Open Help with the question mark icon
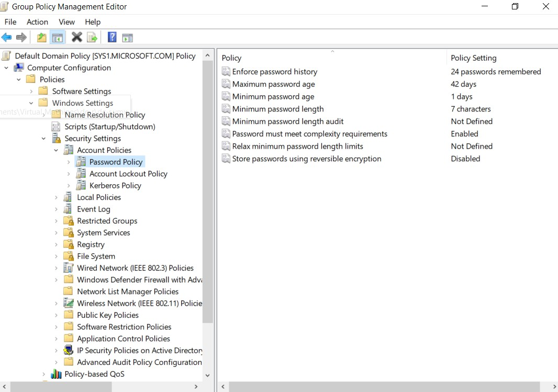This screenshot has height=392, width=558. pos(112,37)
